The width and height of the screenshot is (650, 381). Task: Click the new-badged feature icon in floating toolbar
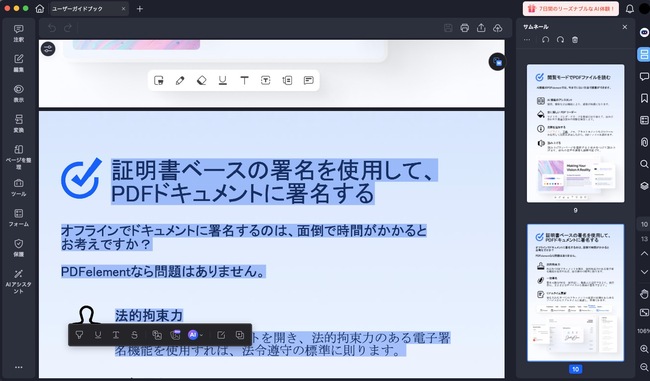[175, 335]
